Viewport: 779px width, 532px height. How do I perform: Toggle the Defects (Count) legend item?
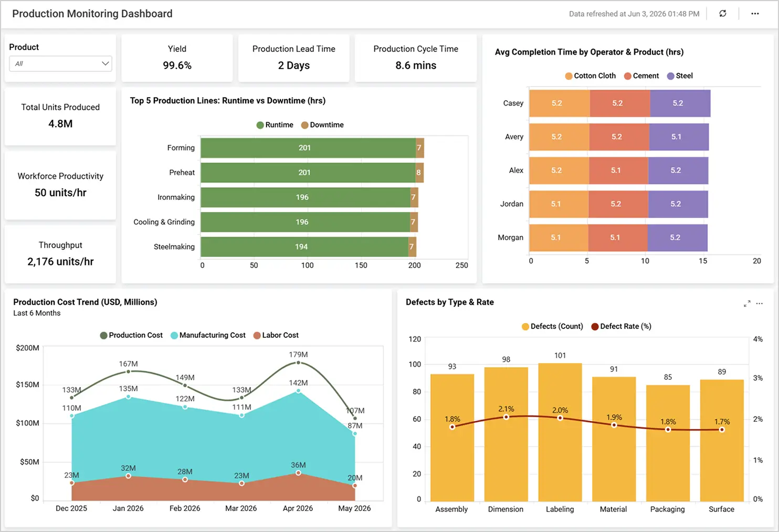(552, 326)
